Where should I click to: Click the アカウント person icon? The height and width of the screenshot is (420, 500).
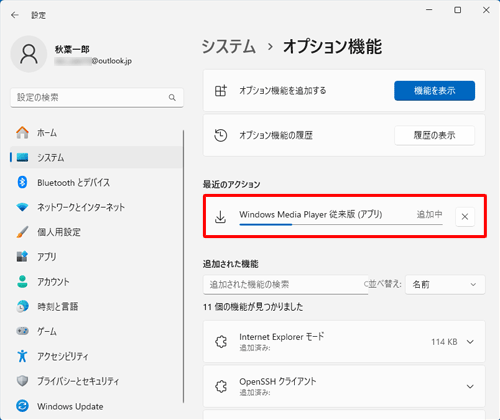pyautogui.click(x=22, y=281)
